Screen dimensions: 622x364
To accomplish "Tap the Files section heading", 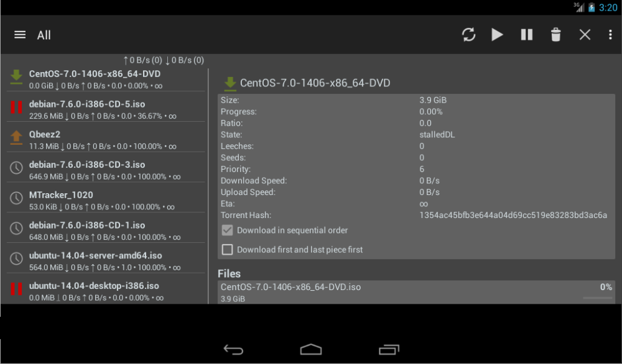I will [229, 274].
